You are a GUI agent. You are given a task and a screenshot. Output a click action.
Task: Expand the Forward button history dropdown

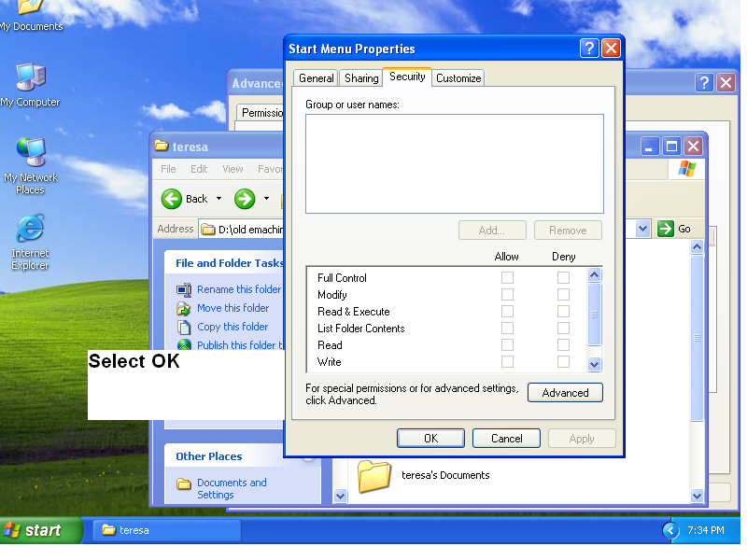click(x=264, y=199)
